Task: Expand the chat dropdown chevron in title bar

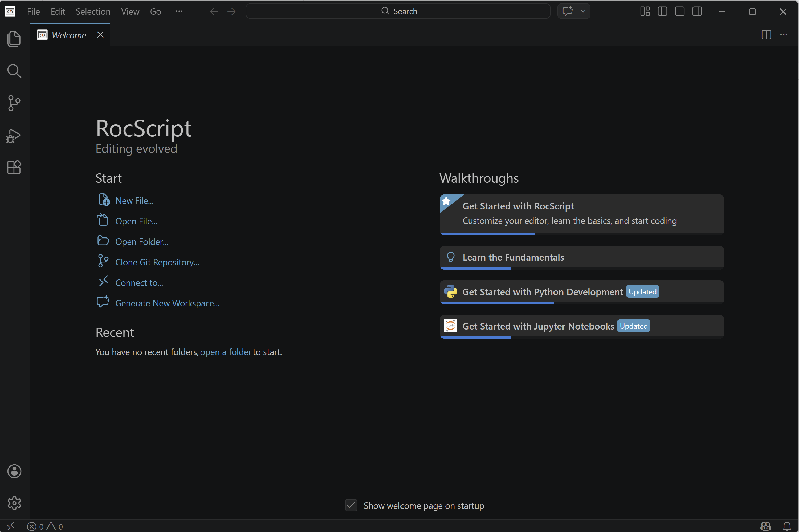Action: (x=583, y=11)
